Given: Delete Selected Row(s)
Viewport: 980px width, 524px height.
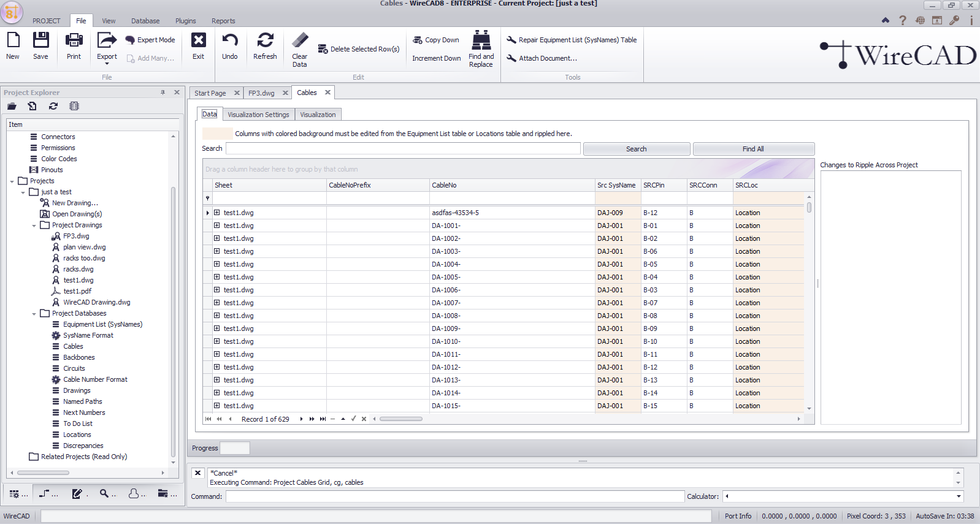Looking at the screenshot, I should tap(359, 49).
